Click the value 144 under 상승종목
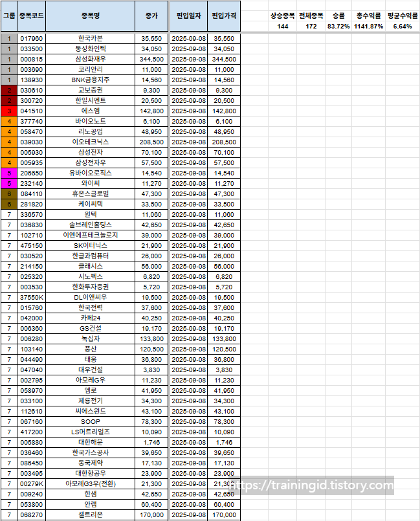This screenshot has height=521, width=420. 282,27
